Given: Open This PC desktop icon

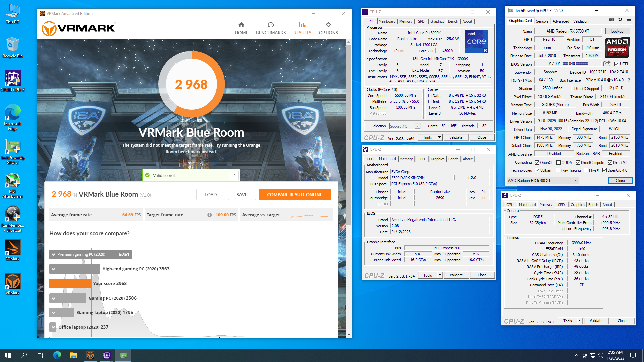Looking at the screenshot, I should click(x=13, y=14).
